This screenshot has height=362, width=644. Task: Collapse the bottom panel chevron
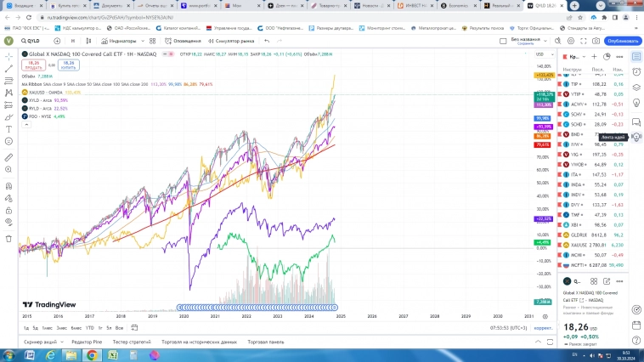click(x=538, y=342)
